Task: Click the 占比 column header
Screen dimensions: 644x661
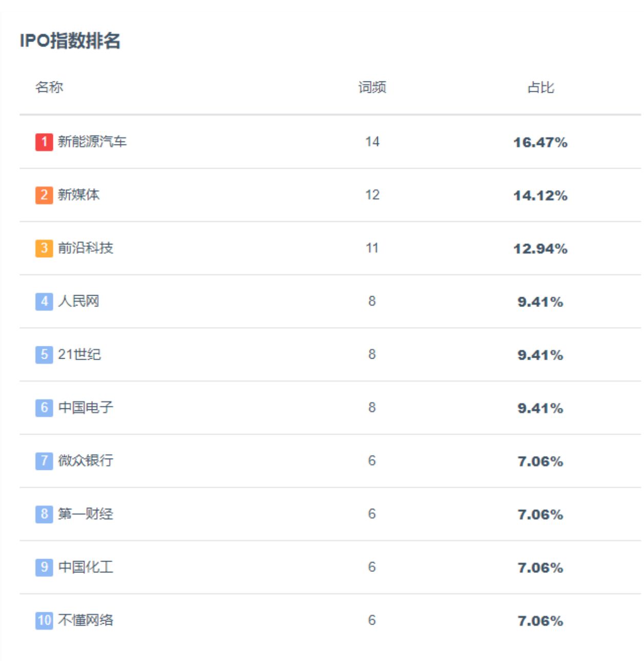Action: (540, 88)
